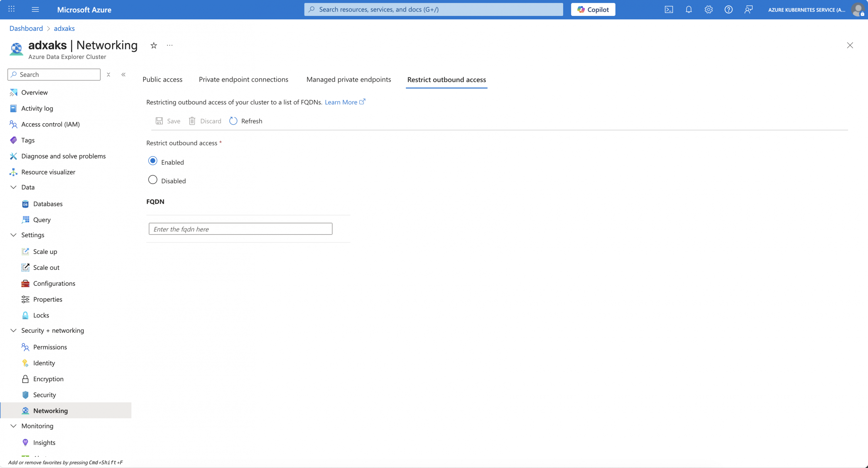Open the feedback icon in header
This screenshot has width=868, height=468.
(x=748, y=9)
